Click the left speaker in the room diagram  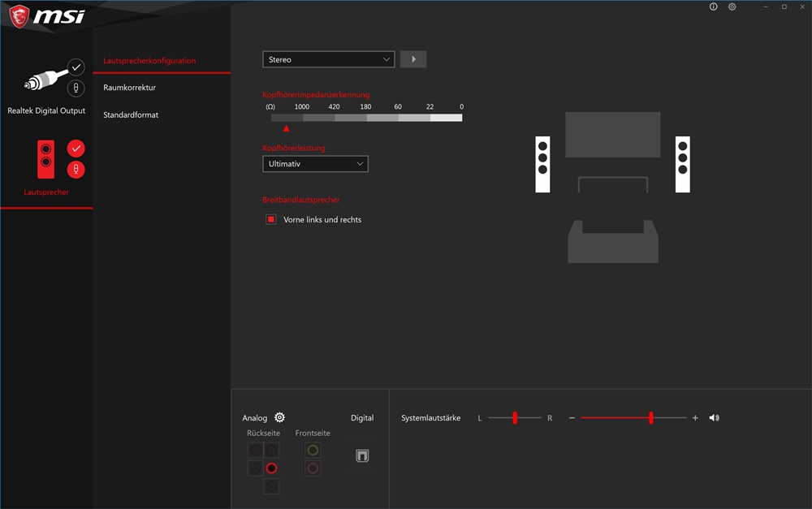click(x=542, y=165)
